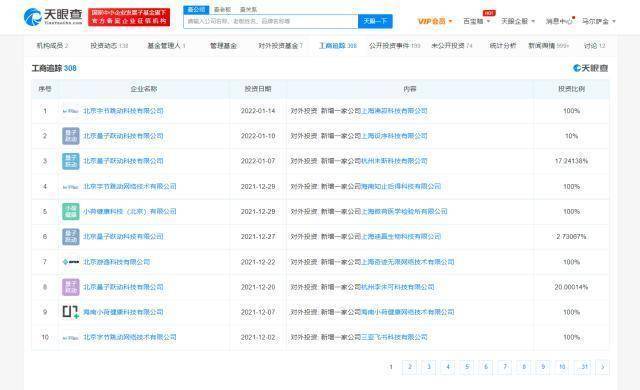This screenshot has width=640, height=390.
Task: Open the 上海…医学检验所有限公司 link in row 5
Action: (404, 212)
